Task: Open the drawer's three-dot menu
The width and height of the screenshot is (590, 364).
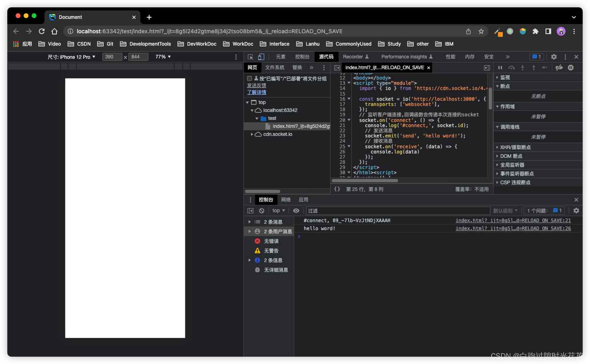Action: coord(251,200)
